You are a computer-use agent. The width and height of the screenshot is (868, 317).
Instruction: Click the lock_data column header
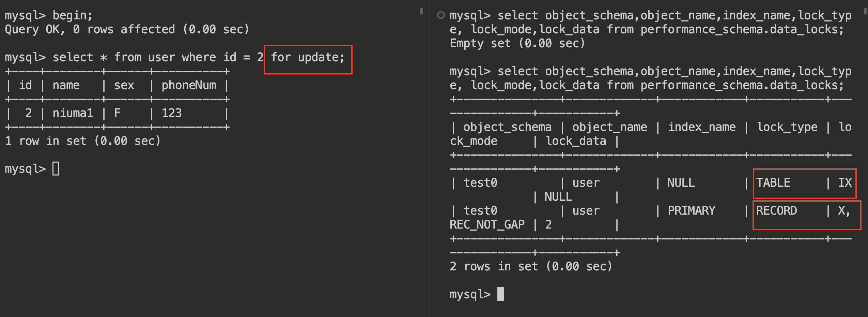576,141
